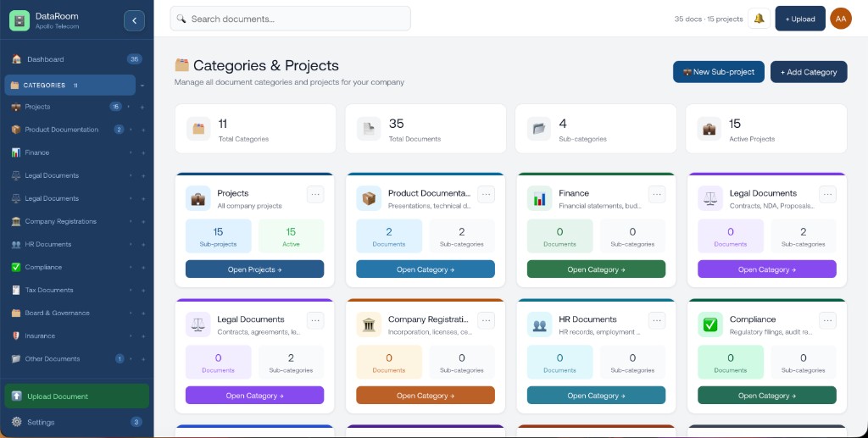Click the + Add Category button

(x=809, y=72)
